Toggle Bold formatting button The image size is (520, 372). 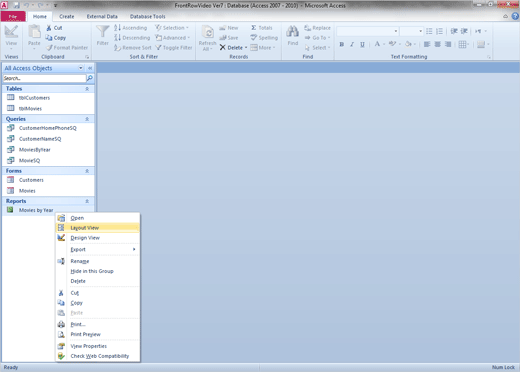click(x=342, y=44)
